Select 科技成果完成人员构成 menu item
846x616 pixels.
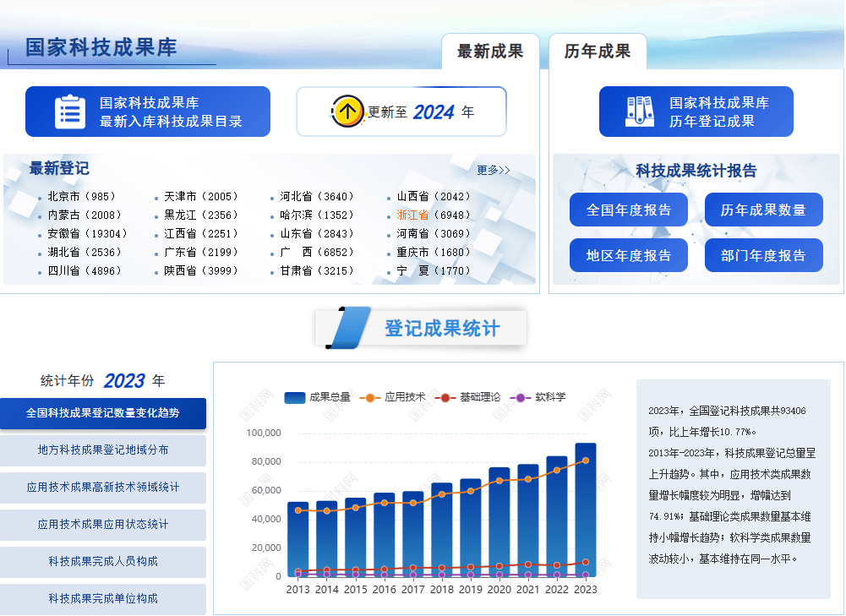point(103,562)
